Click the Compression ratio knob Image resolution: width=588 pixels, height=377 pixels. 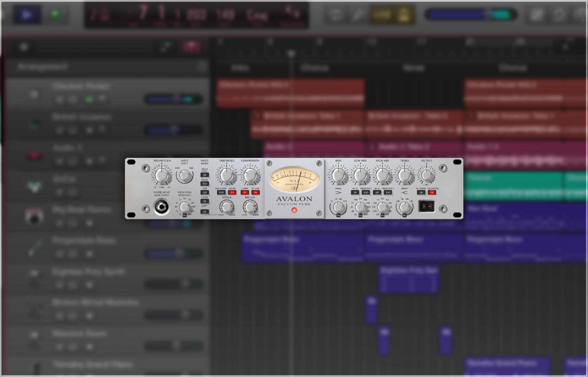[x=250, y=175]
